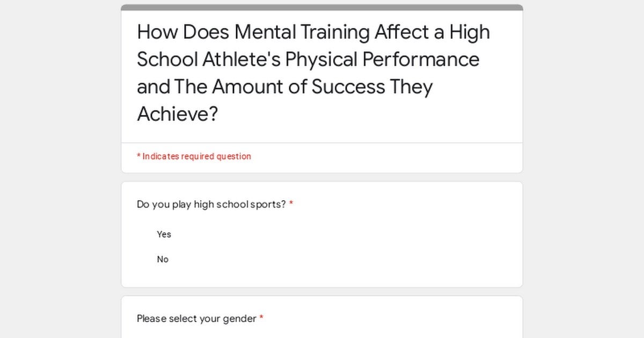Click the "Please select your gender" question text
The height and width of the screenshot is (338, 644).
196,318
